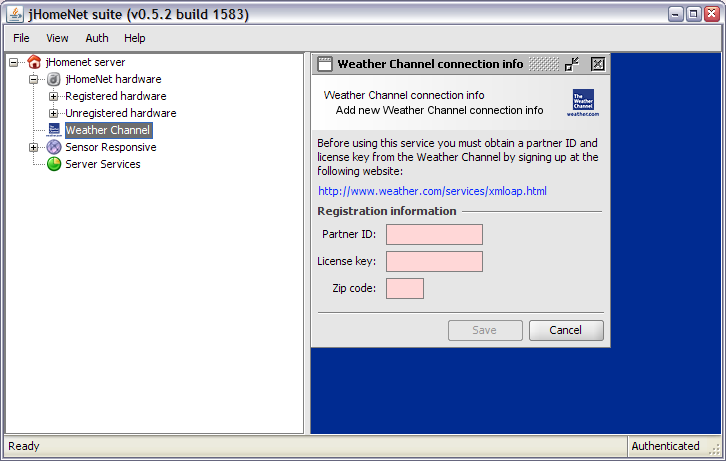This screenshot has height=461, width=726.
Task: Select Server Services in tree
Action: (x=103, y=164)
